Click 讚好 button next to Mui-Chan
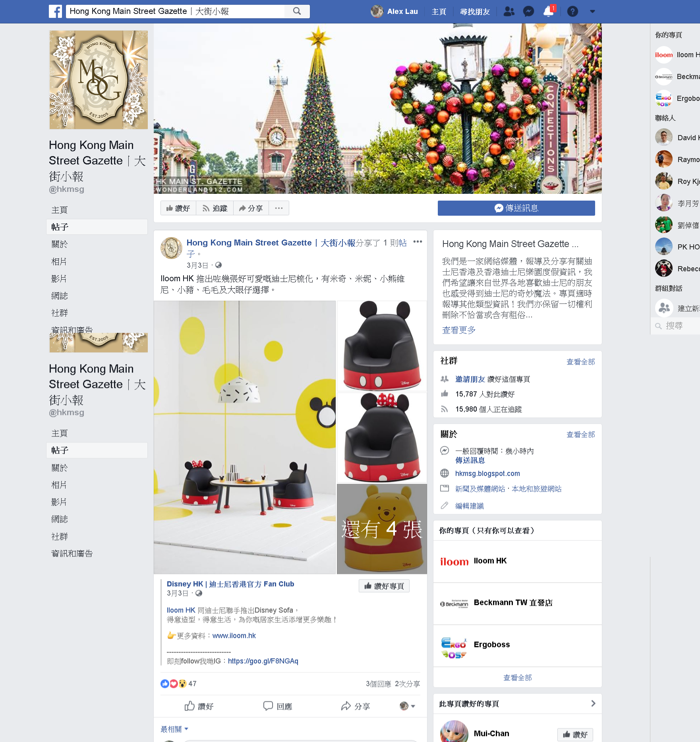 (x=575, y=734)
